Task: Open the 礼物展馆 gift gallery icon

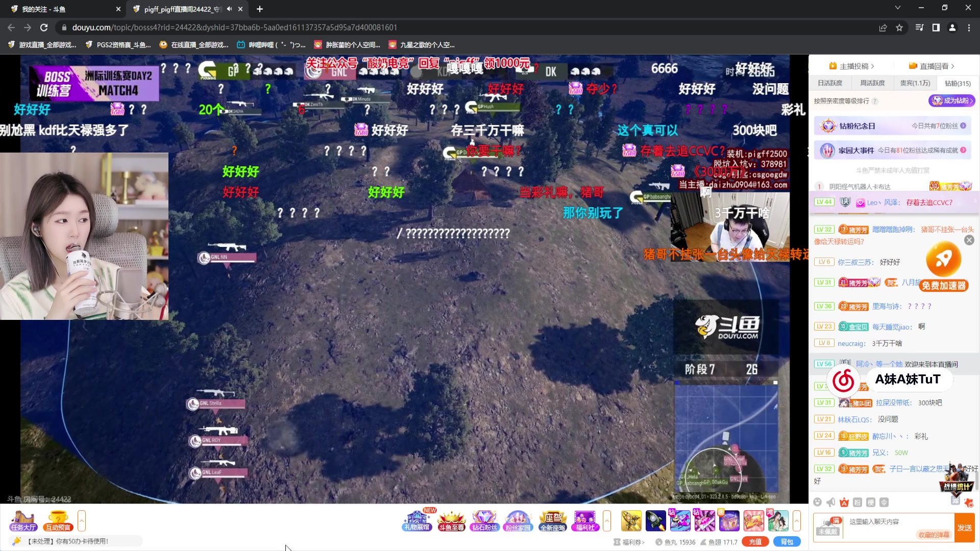Action: click(417, 521)
